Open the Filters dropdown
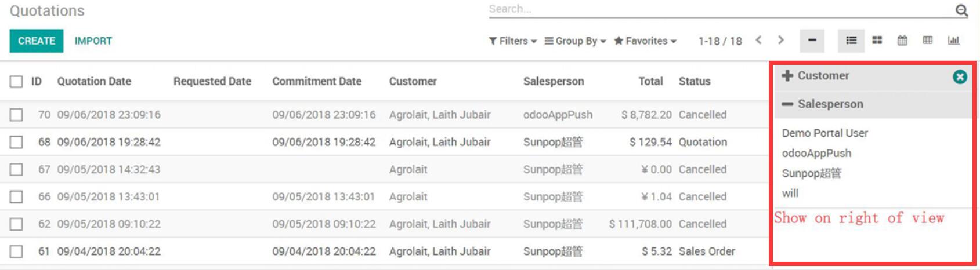The image size is (980, 270). point(512,41)
